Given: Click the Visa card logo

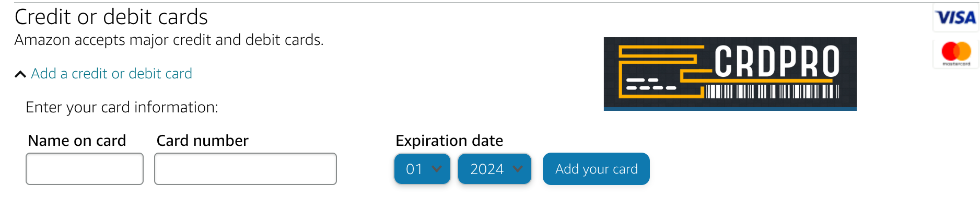Looking at the screenshot, I should coord(955,18).
